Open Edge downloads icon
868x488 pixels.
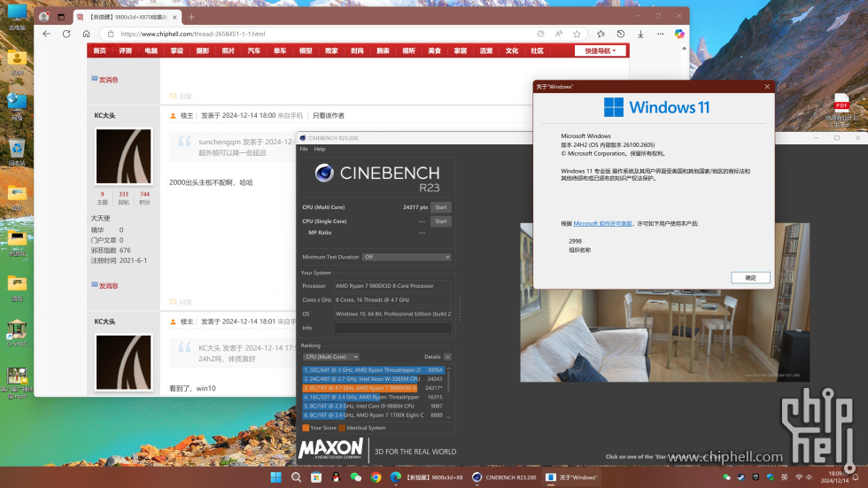pyautogui.click(x=640, y=34)
